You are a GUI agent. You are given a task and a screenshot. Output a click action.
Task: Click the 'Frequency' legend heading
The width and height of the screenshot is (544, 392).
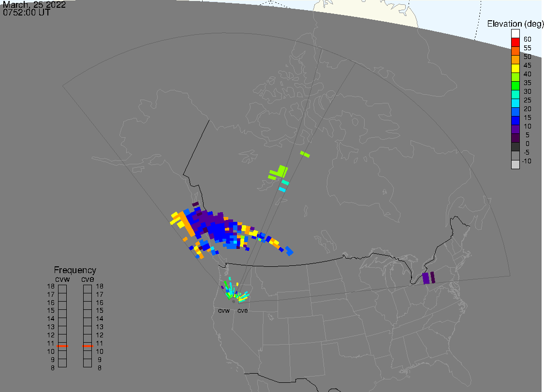point(75,270)
